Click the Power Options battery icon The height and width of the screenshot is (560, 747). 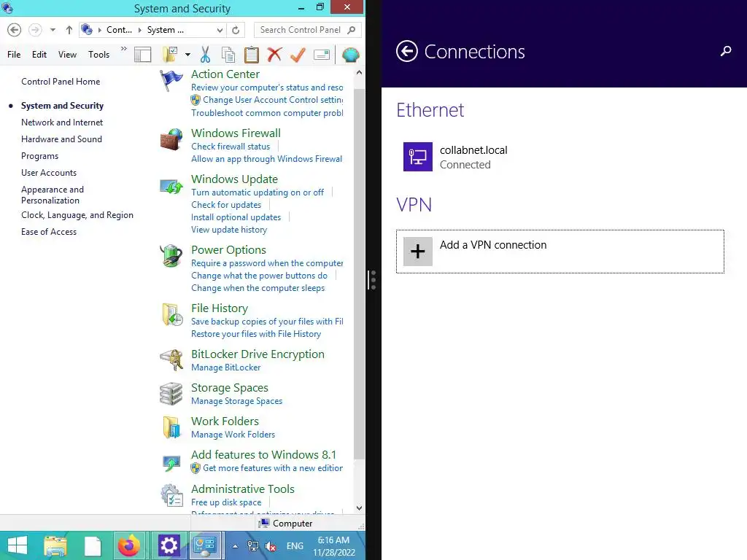[x=171, y=255]
